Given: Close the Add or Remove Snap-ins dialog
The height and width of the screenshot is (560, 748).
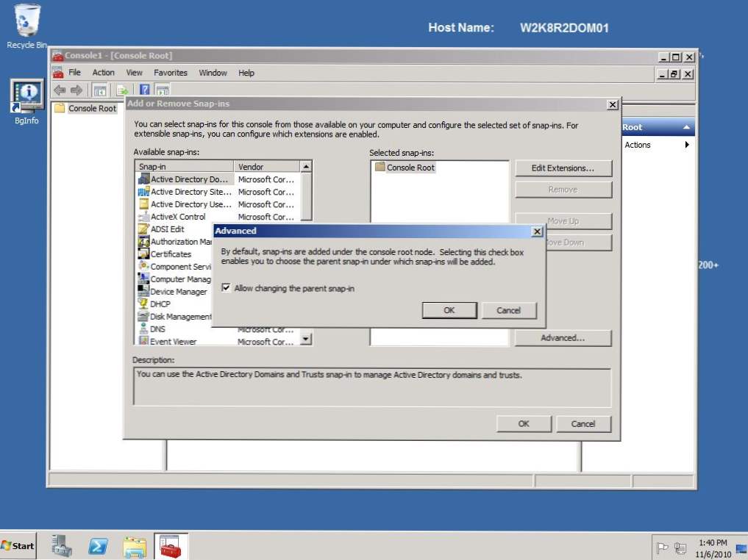Looking at the screenshot, I should click(613, 105).
